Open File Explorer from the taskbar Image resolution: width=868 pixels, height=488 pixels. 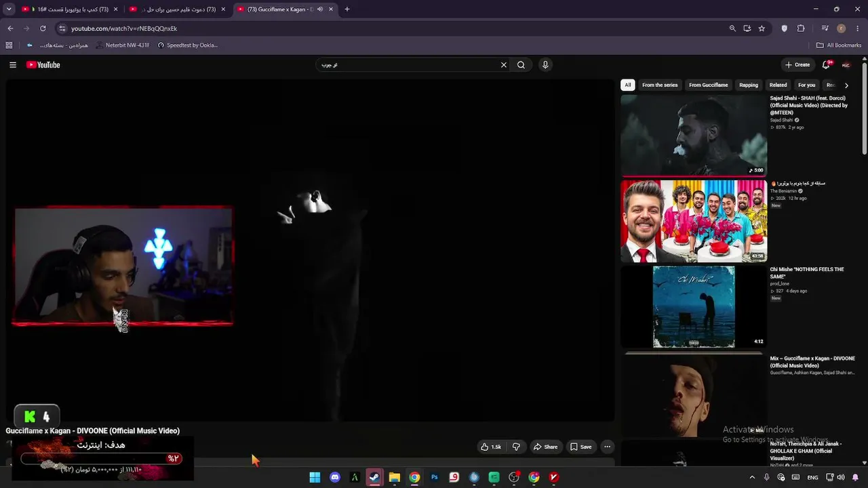(x=394, y=477)
